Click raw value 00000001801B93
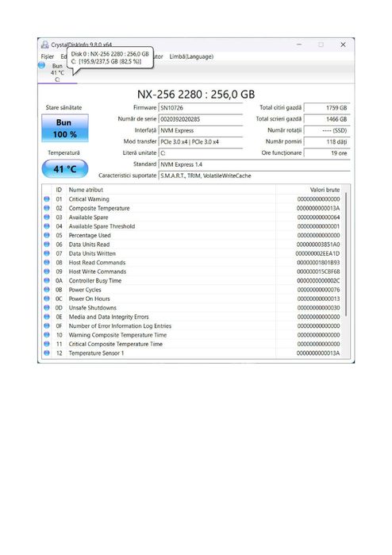392x555 pixels. click(x=318, y=262)
